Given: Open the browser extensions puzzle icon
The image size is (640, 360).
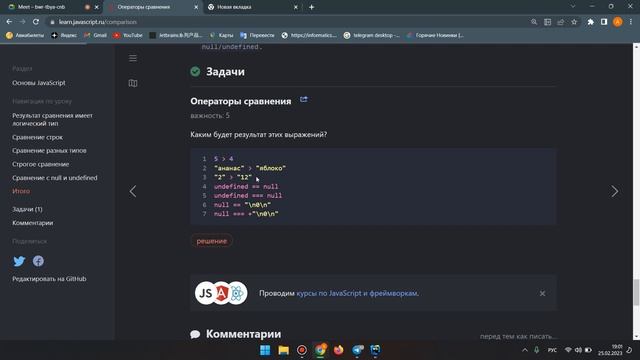Looking at the screenshot, I should pos(591,22).
